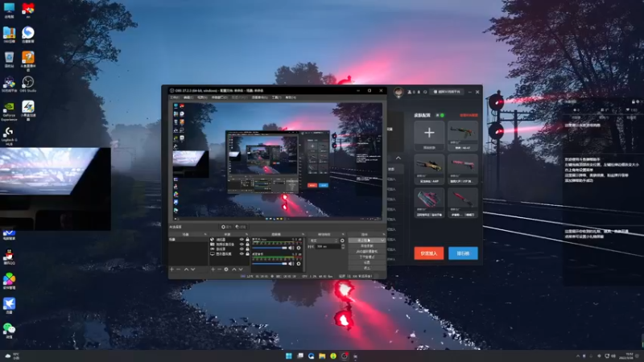Open the second mixer track's gear menu
Image resolution: width=644 pixels, height=362 pixels.
[x=299, y=264]
